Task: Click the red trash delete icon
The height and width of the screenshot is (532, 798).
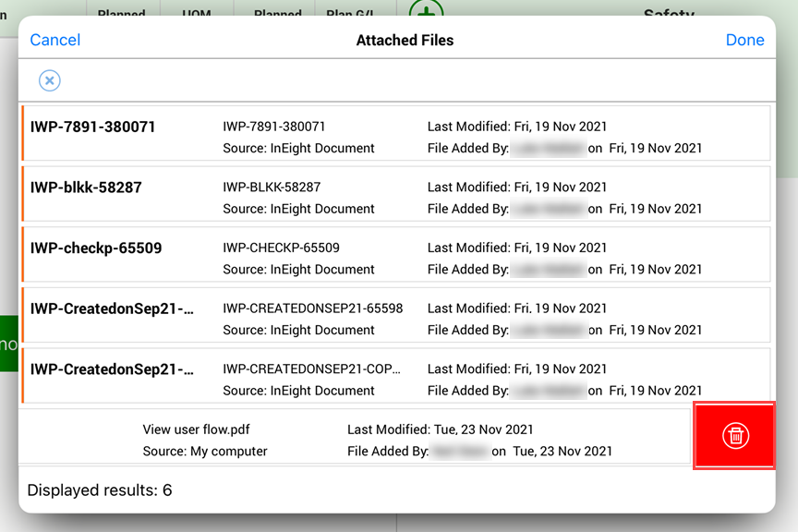Action: (735, 435)
